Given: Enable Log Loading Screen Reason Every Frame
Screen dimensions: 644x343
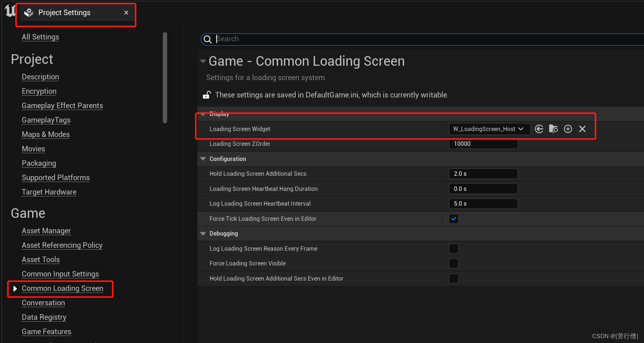Looking at the screenshot, I should pos(454,248).
